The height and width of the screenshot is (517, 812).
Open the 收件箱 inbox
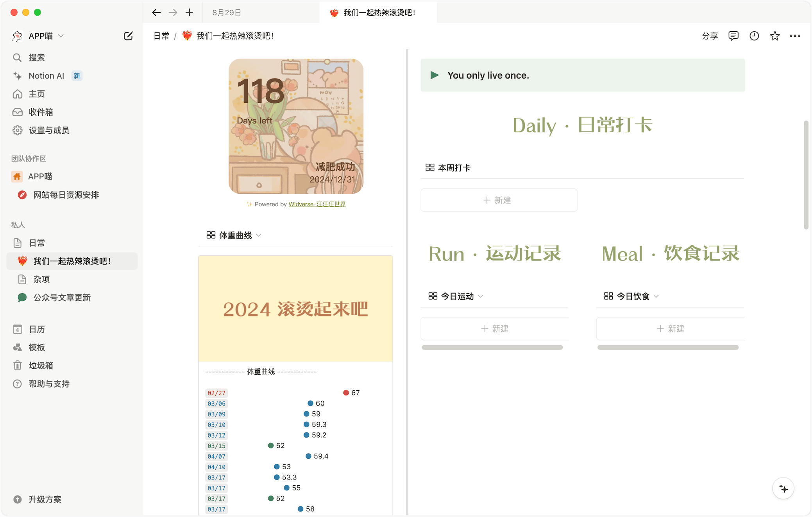(x=40, y=112)
